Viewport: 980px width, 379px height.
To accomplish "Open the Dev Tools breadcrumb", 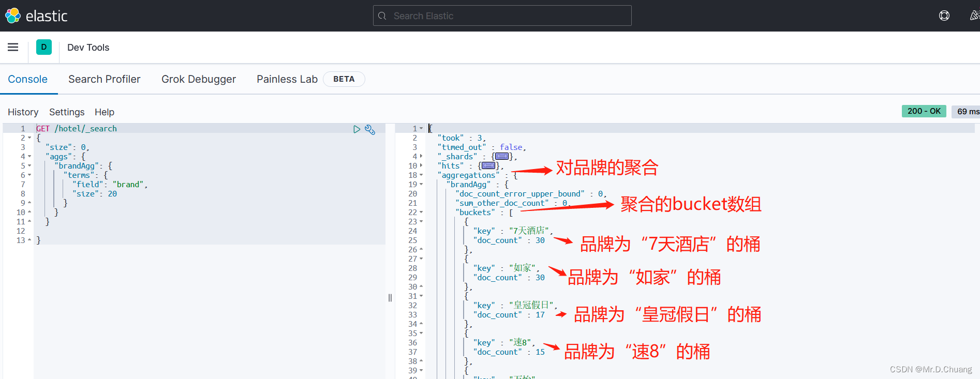I will click(x=88, y=48).
